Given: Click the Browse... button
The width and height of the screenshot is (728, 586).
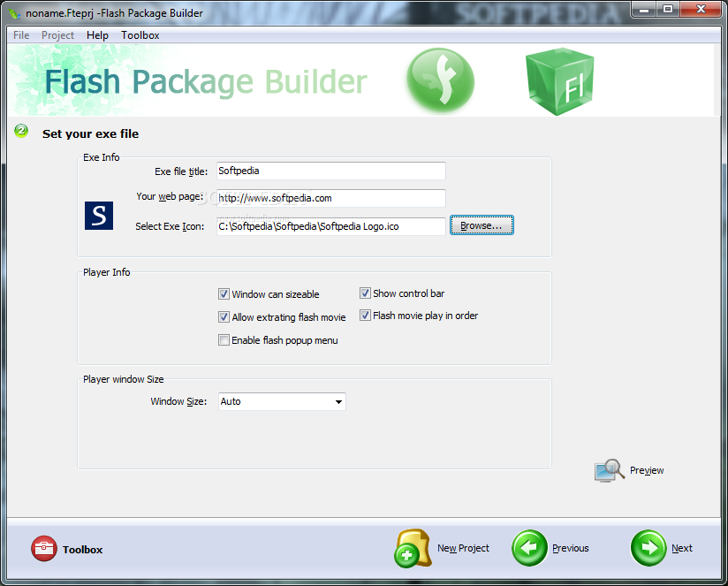Looking at the screenshot, I should point(482,225).
